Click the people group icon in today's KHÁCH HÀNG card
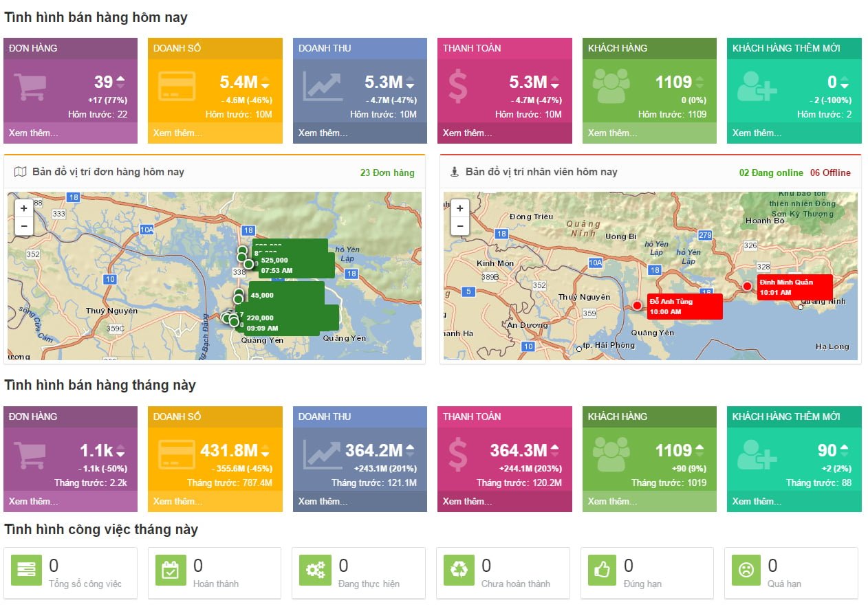The image size is (868, 609). [x=611, y=87]
